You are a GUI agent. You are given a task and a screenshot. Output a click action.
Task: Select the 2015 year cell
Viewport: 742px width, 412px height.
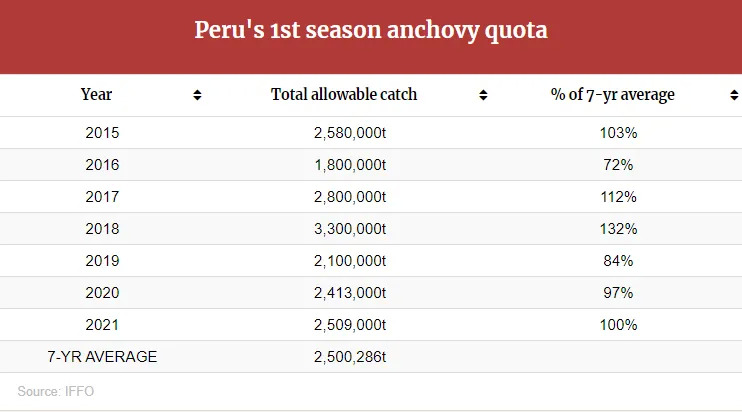pos(101,132)
